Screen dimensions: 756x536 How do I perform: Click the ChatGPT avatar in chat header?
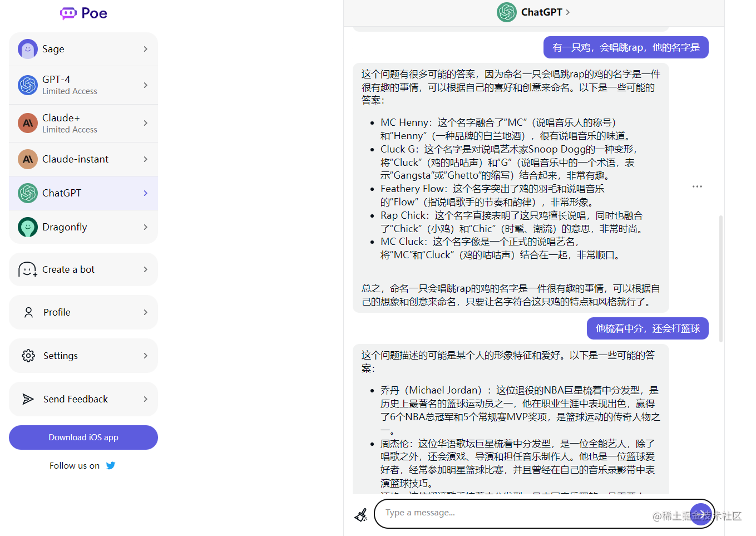click(507, 12)
